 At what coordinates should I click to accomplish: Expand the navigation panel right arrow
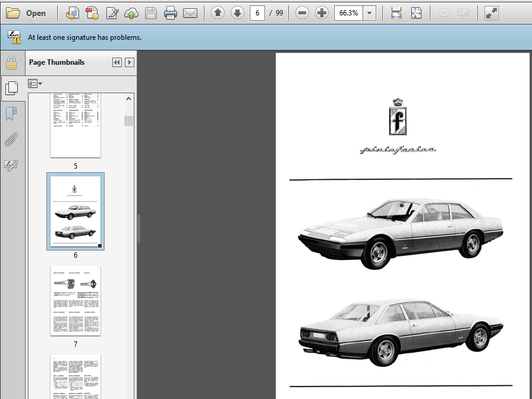pos(129,62)
